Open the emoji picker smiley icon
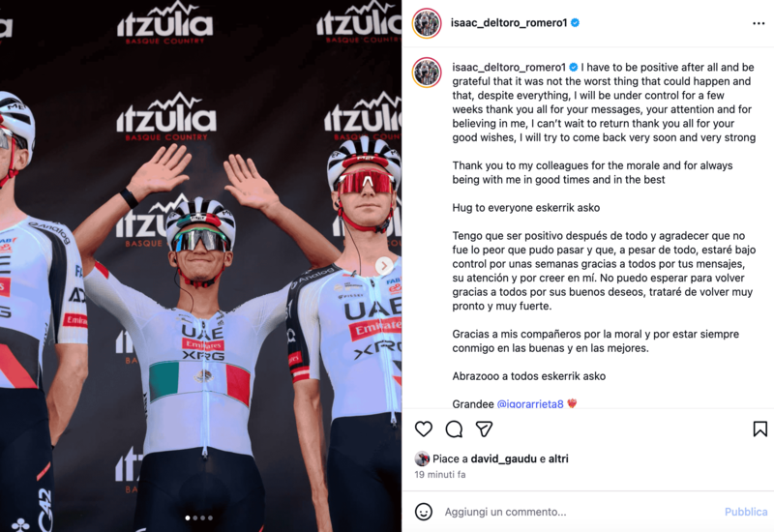 [424, 512]
